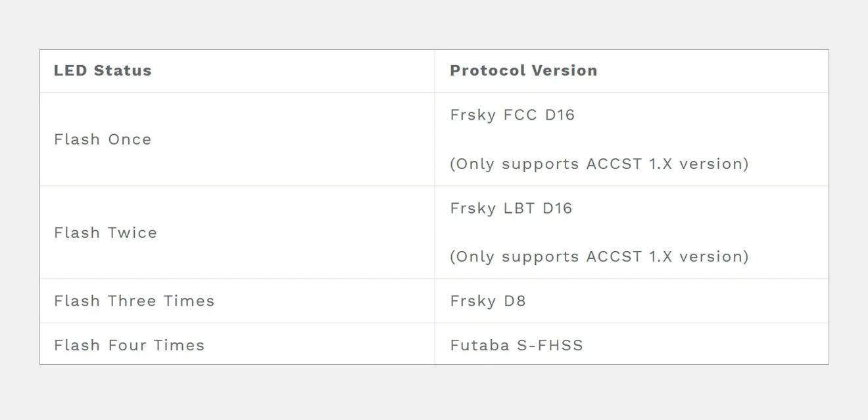Click the word Three in the LED column
This screenshot has width=868, height=420.
(132, 301)
